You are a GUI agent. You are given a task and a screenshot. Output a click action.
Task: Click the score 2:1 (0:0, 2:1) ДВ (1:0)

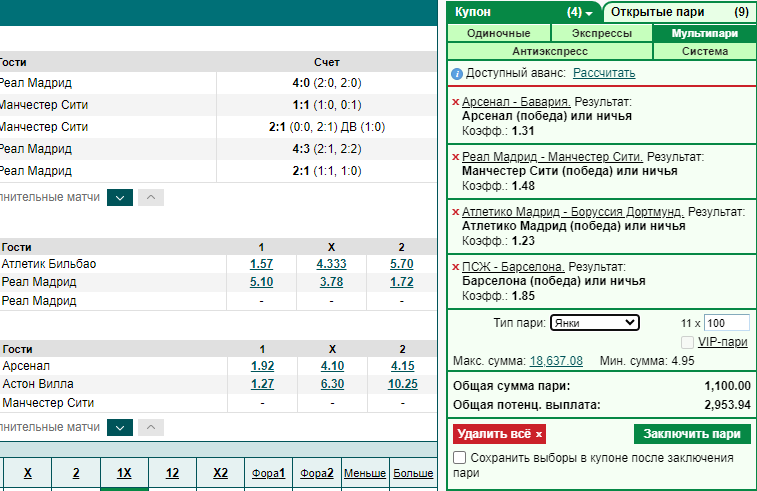click(326, 127)
